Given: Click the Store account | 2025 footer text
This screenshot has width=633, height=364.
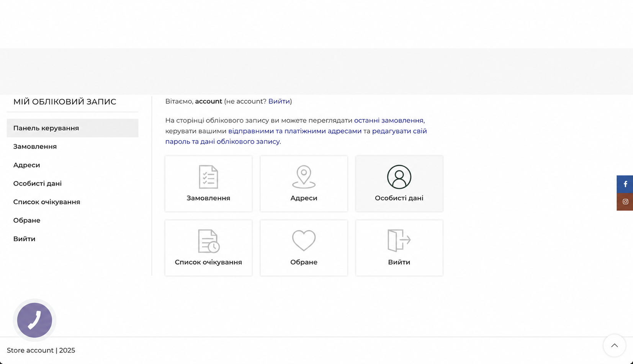Looking at the screenshot, I should click(41, 350).
